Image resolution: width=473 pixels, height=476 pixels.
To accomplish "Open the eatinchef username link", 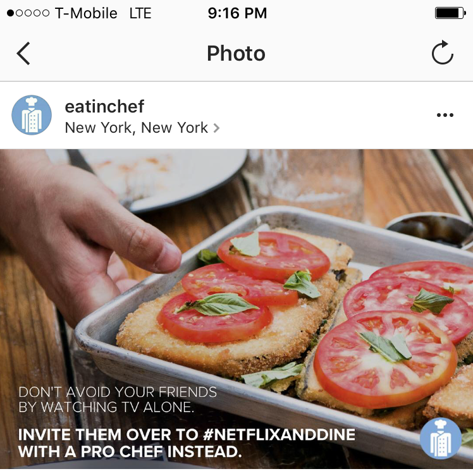I will tap(104, 106).
